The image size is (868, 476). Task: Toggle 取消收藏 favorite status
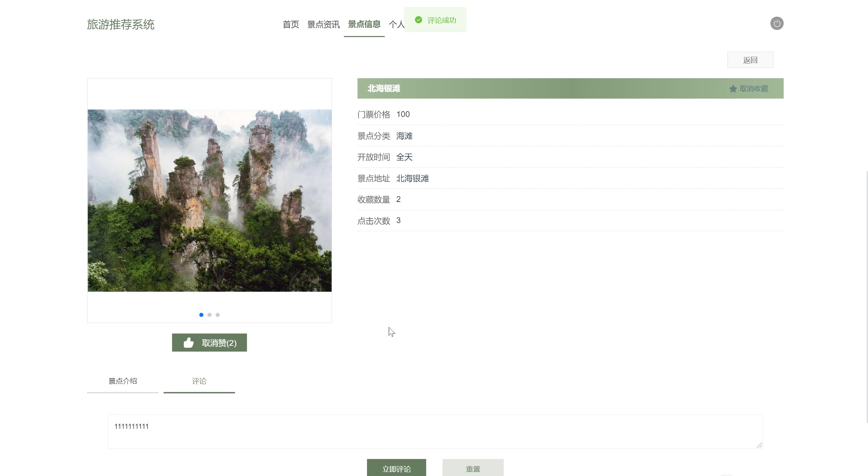click(753, 89)
